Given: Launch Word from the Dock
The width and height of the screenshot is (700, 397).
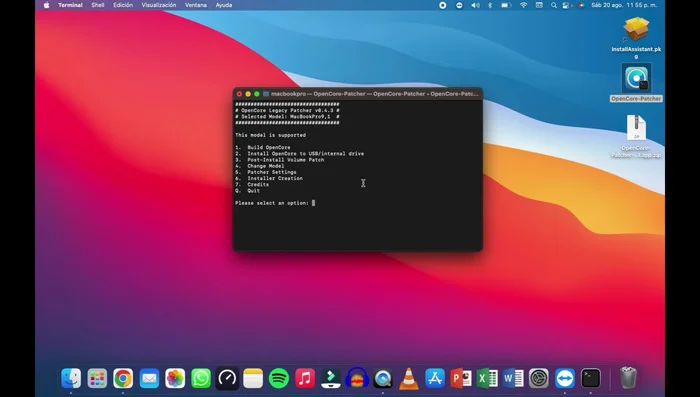Looking at the screenshot, I should [x=513, y=378].
